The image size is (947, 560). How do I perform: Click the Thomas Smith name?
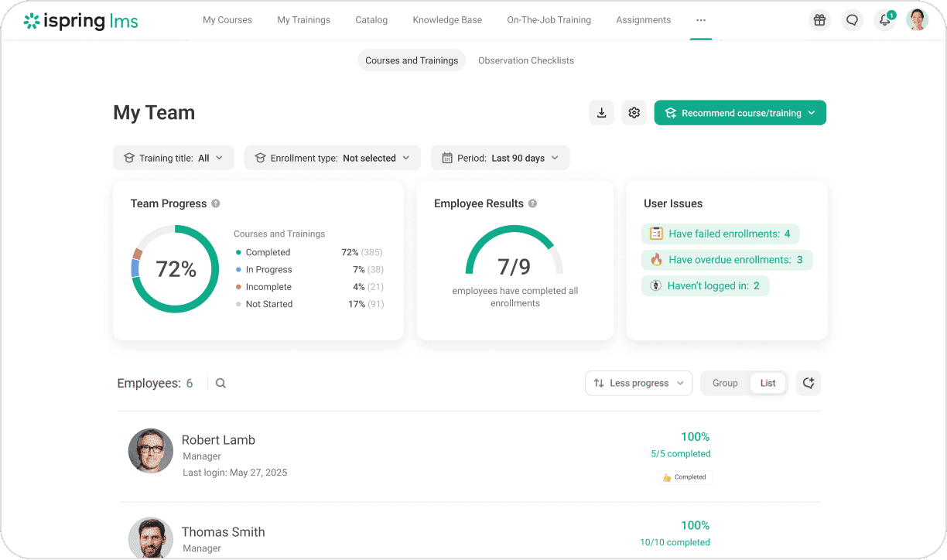(x=224, y=532)
